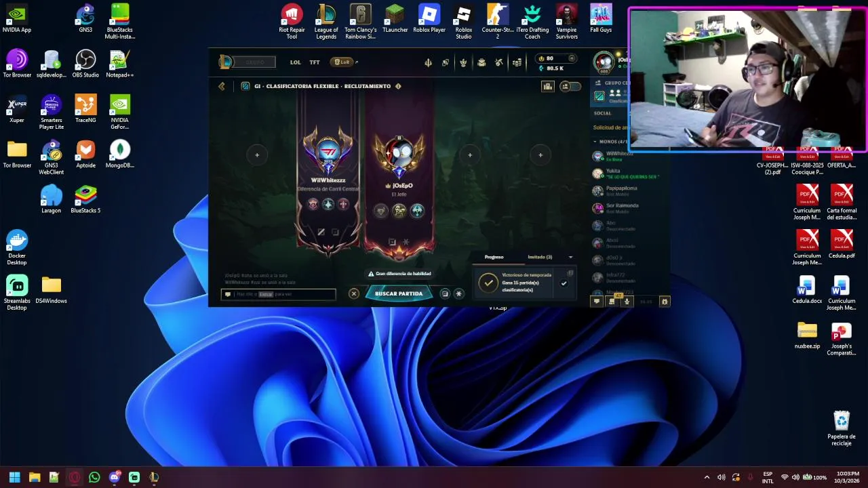Open TLauncher desktop shortcut

tap(395, 19)
